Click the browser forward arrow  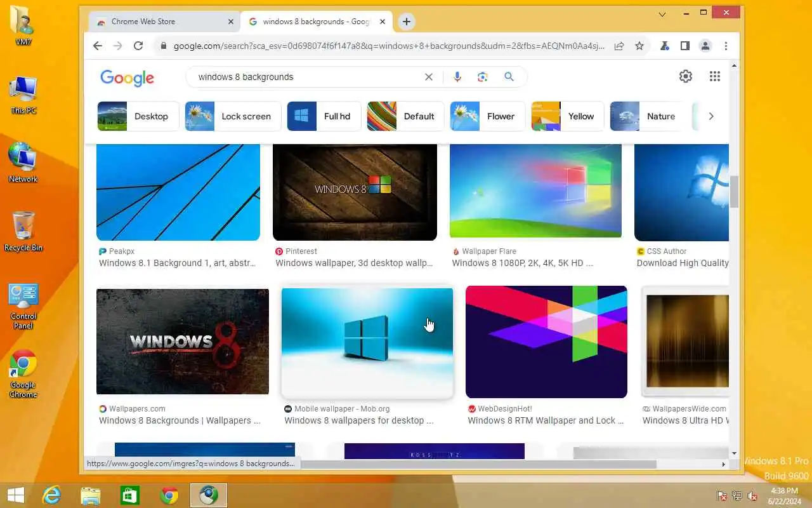[117, 46]
